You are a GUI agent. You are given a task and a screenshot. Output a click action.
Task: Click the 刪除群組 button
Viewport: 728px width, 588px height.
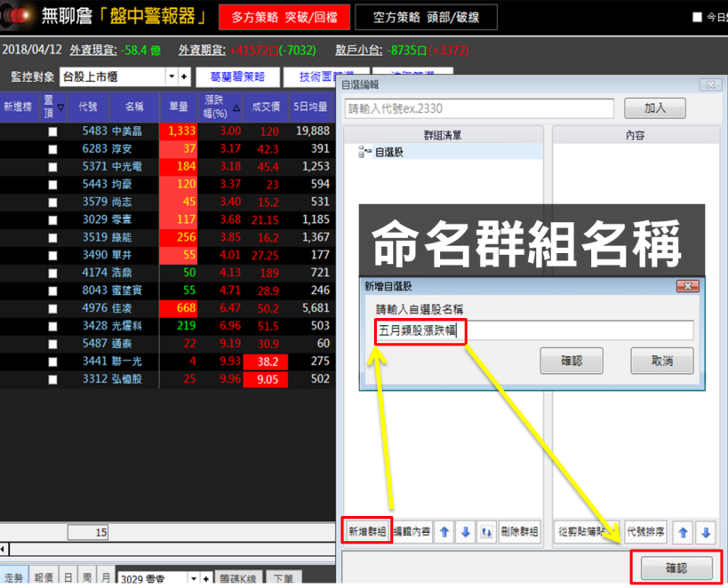click(x=519, y=531)
